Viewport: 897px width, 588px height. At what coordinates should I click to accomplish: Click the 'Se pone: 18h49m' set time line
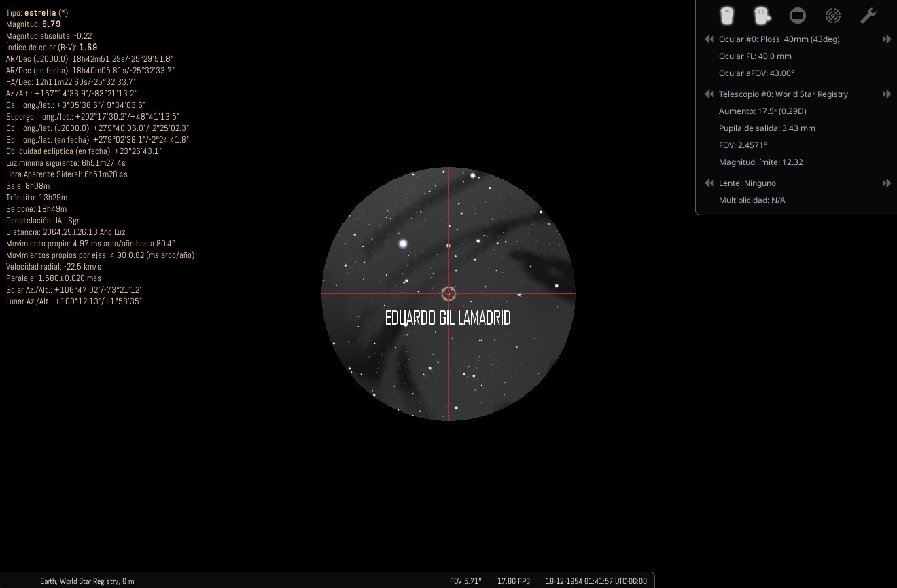click(x=37, y=209)
